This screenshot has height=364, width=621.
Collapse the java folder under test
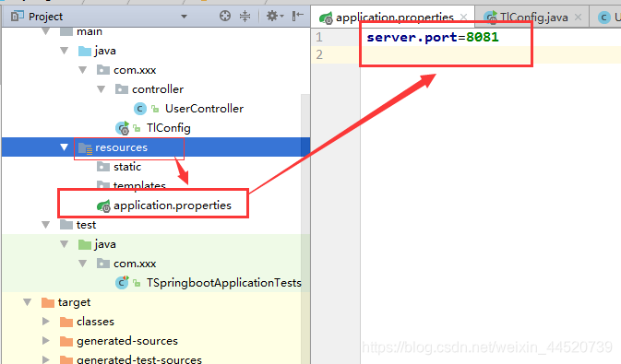pos(65,244)
